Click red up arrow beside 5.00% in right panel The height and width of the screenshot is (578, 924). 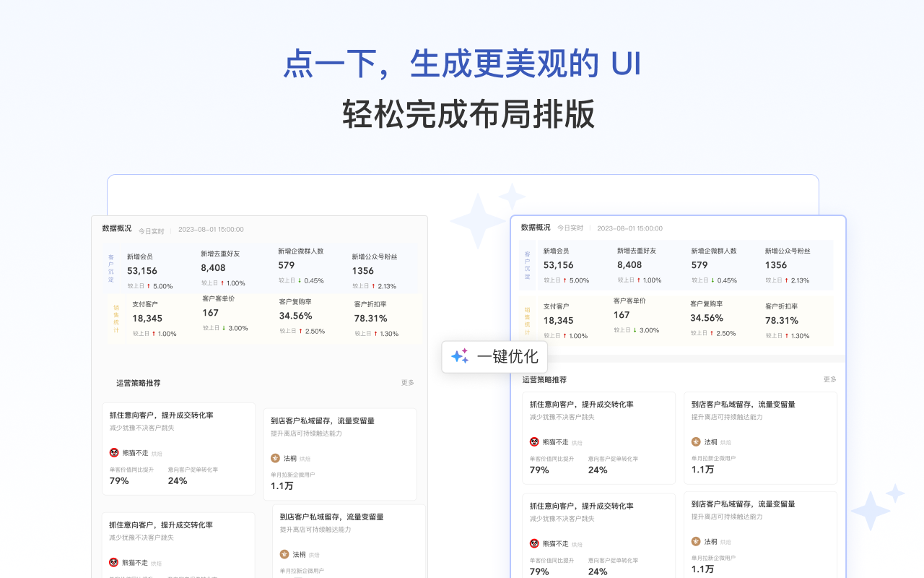pyautogui.click(x=565, y=280)
